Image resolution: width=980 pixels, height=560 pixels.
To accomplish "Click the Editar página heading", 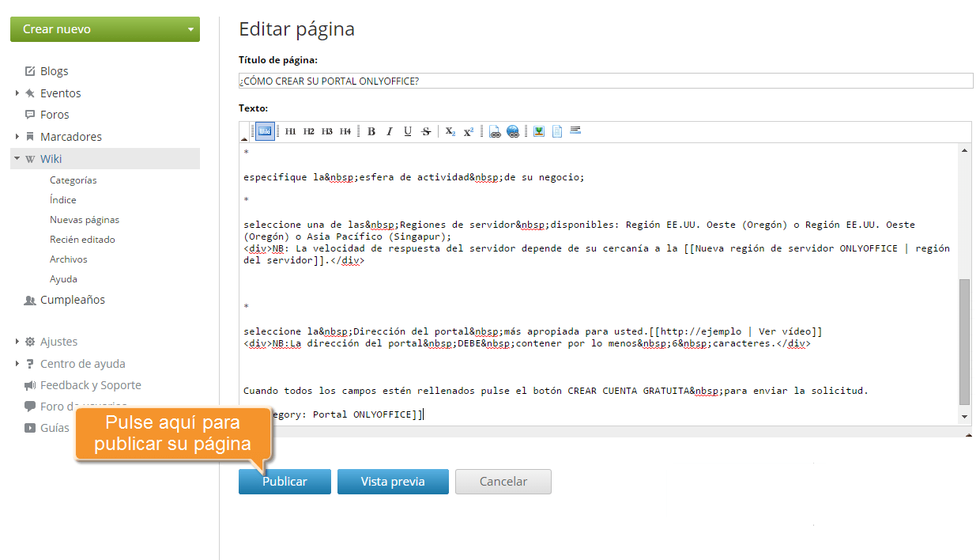I will [x=296, y=29].
